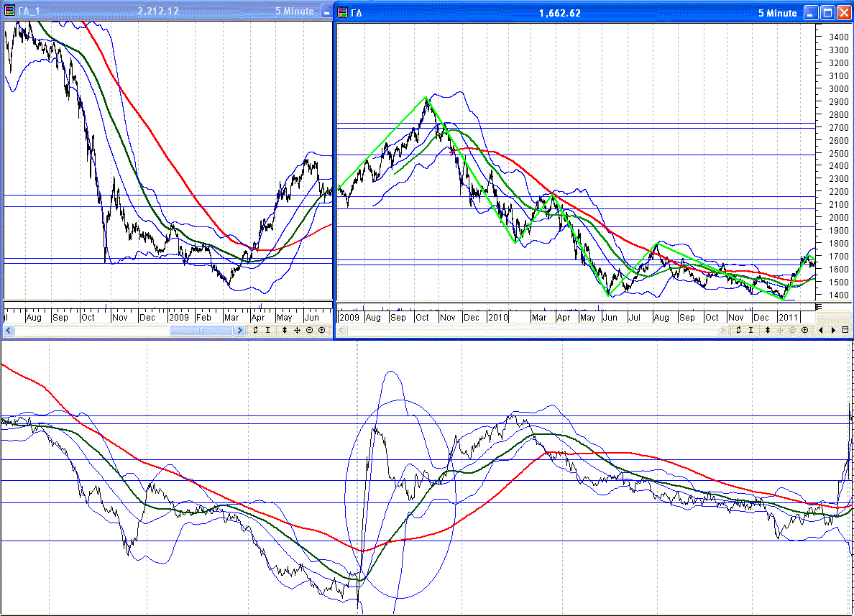Screen dimensions: 854x616
Task: Step forward with the right triangle in the ΓΔ chart
Action: [x=833, y=330]
